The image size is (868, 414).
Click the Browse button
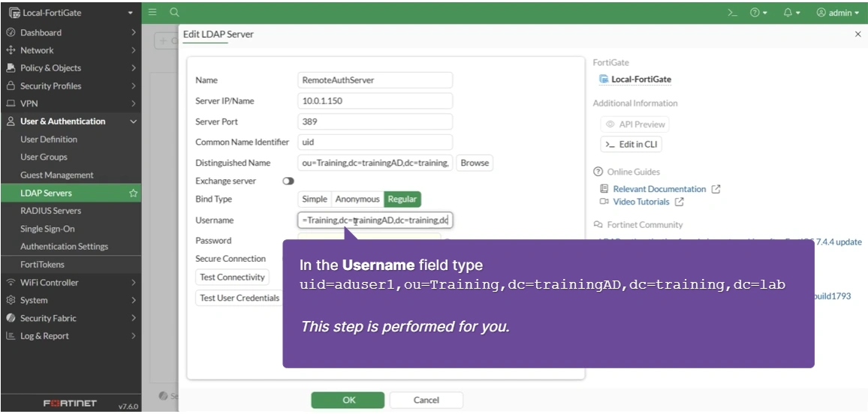(x=475, y=163)
